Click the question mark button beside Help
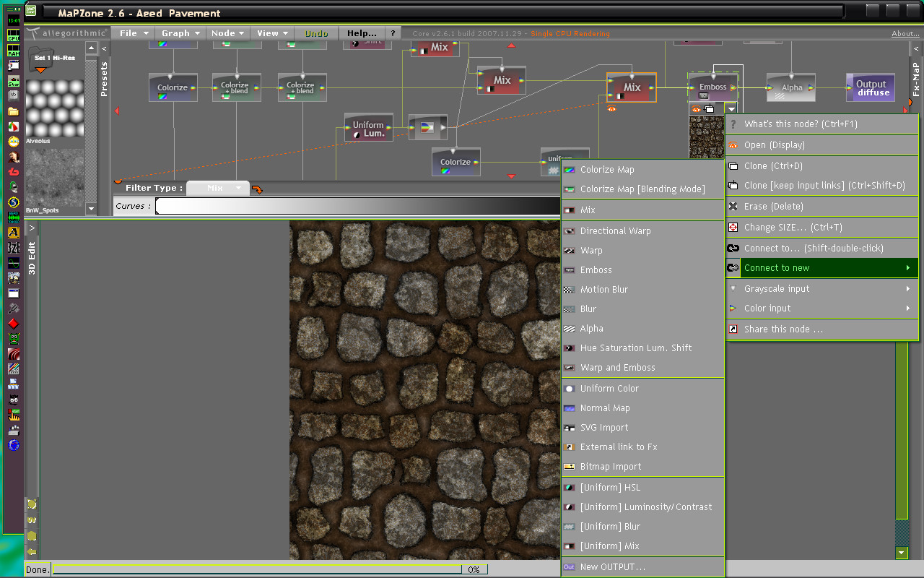 [393, 33]
